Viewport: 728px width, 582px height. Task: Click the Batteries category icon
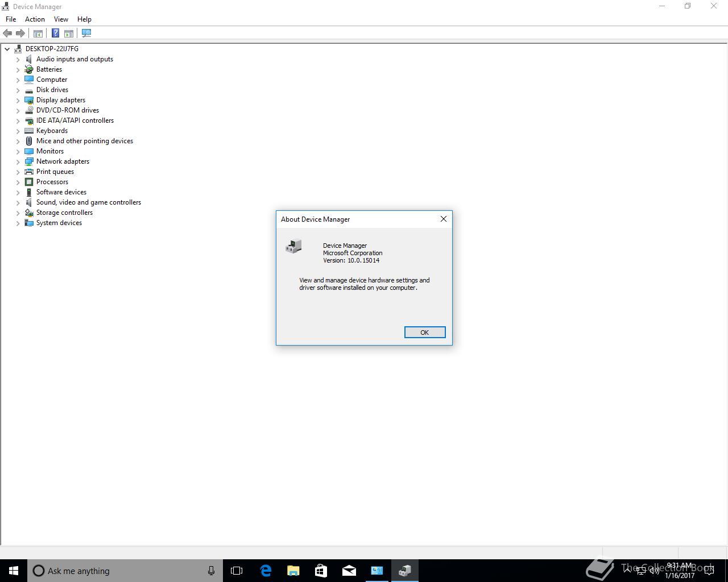(x=29, y=69)
